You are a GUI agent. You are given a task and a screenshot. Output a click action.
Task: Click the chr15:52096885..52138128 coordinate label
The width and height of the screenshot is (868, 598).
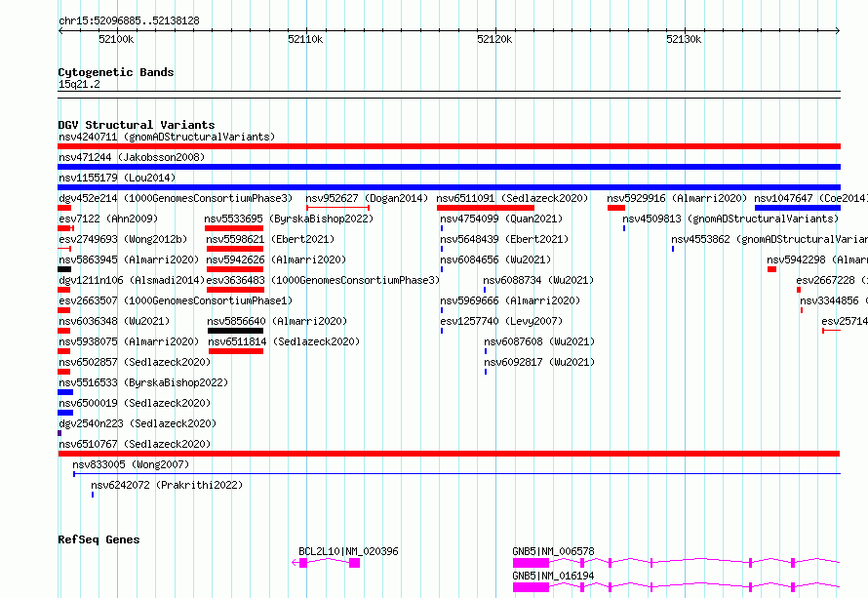tap(129, 21)
